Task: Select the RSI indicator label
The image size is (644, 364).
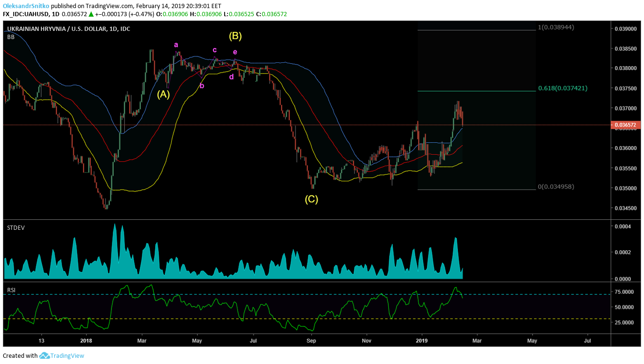Action: (x=11, y=289)
